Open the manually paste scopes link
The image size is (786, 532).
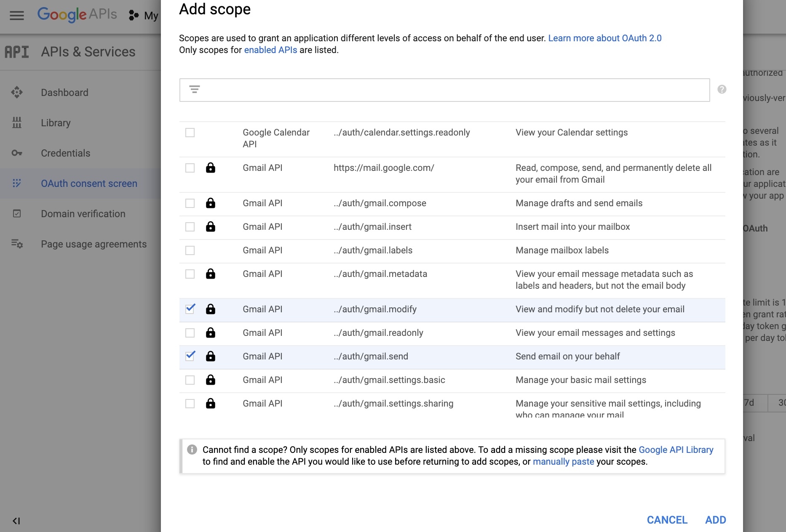click(563, 462)
